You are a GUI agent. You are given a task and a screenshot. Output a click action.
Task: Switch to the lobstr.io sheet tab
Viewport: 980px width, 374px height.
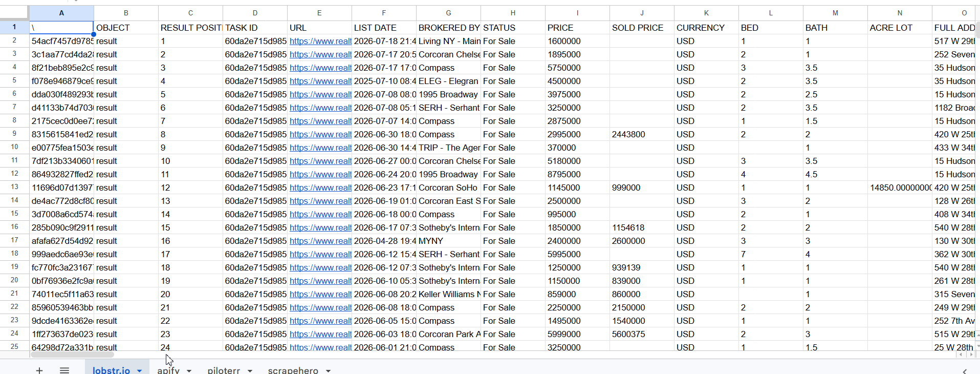(x=111, y=370)
